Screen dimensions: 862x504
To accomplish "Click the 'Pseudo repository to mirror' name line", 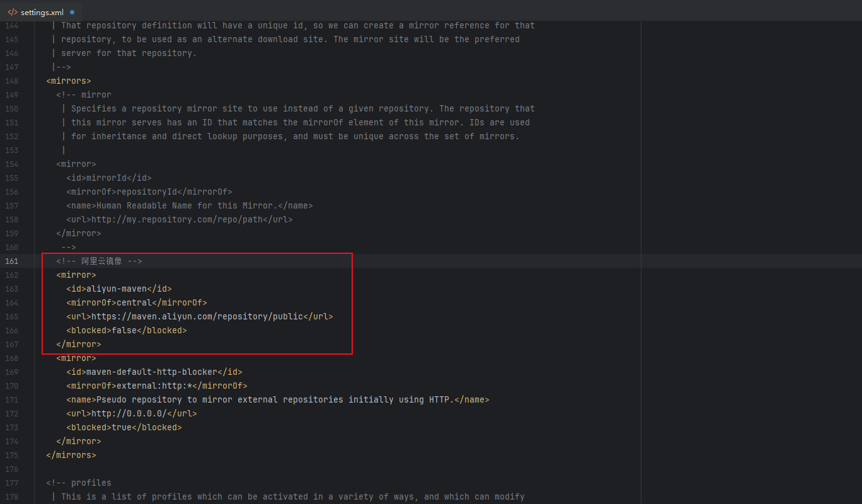I will coord(278,399).
